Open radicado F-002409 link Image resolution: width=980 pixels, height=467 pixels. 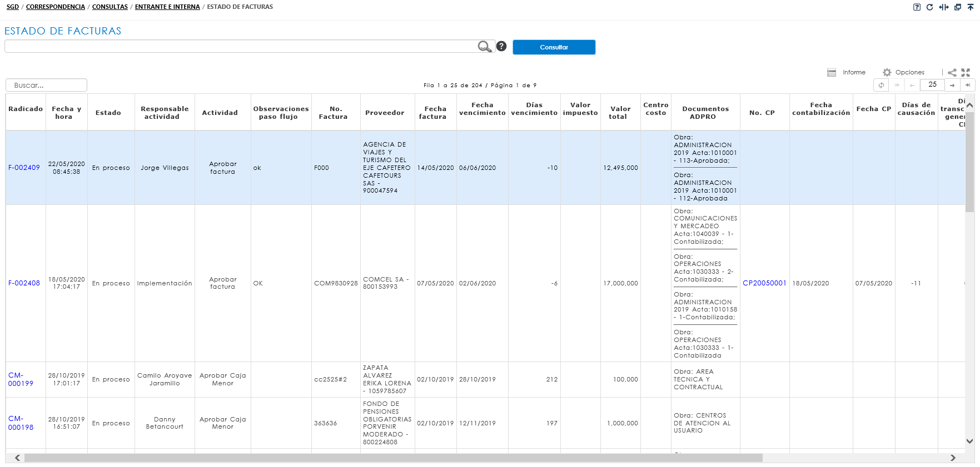click(24, 168)
